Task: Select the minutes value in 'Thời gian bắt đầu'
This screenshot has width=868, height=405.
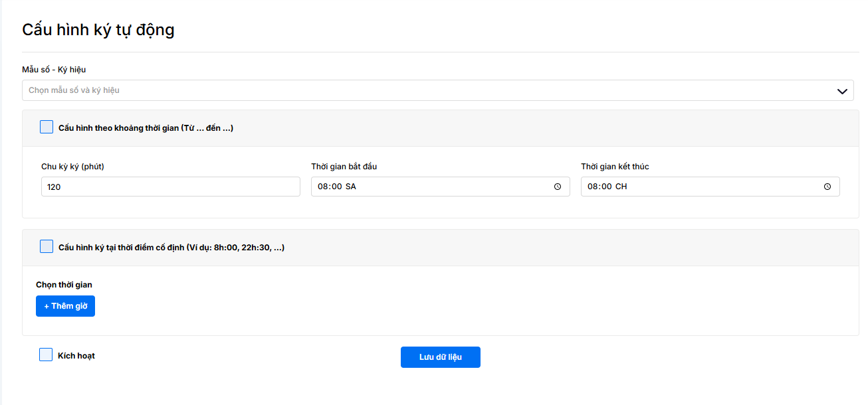Action: coord(336,187)
